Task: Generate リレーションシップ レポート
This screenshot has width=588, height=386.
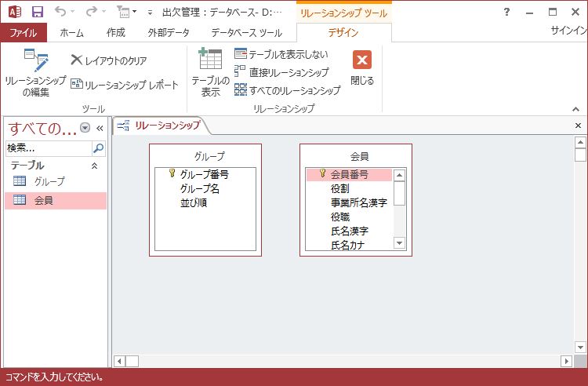Action: (x=125, y=85)
